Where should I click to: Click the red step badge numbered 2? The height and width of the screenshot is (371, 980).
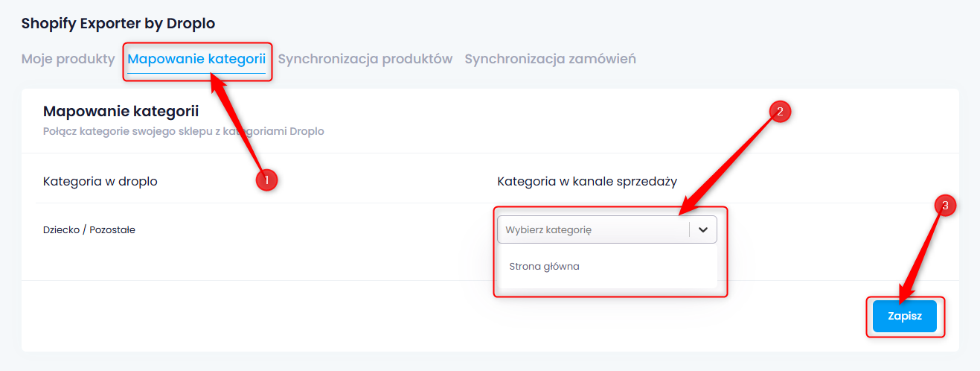point(779,112)
